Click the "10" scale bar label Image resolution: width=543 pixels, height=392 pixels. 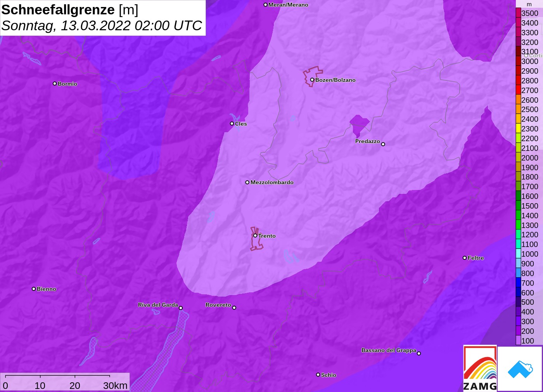click(40, 385)
